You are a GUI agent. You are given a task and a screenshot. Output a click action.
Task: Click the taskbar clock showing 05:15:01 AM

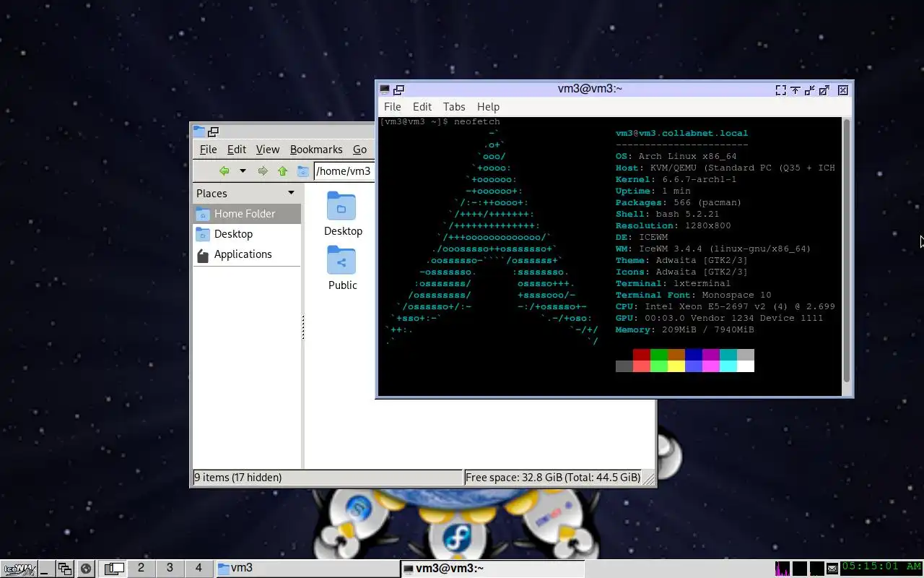881,567
